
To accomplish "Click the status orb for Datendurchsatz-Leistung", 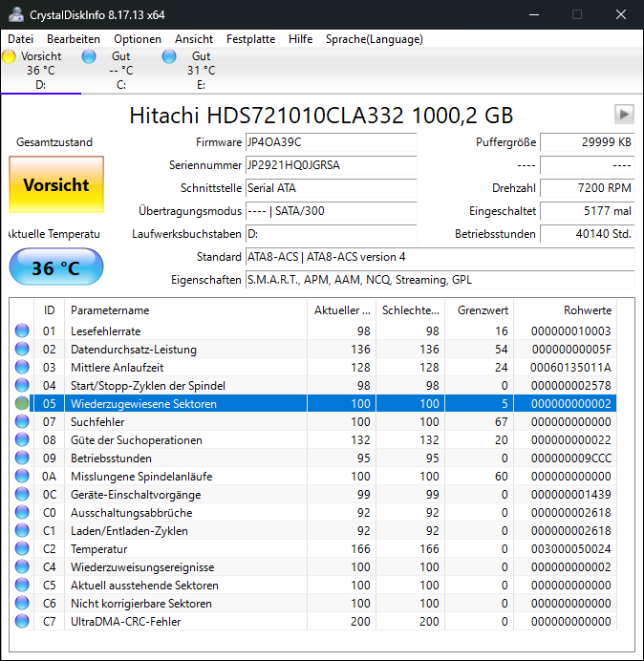I will [22, 349].
